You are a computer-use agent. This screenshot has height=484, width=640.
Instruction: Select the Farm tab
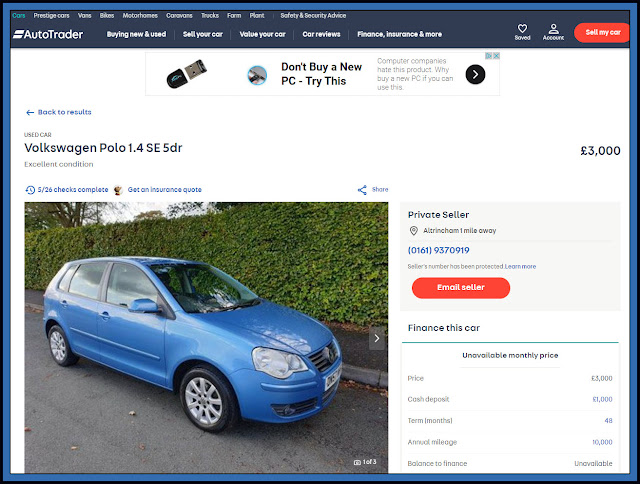[x=234, y=16]
